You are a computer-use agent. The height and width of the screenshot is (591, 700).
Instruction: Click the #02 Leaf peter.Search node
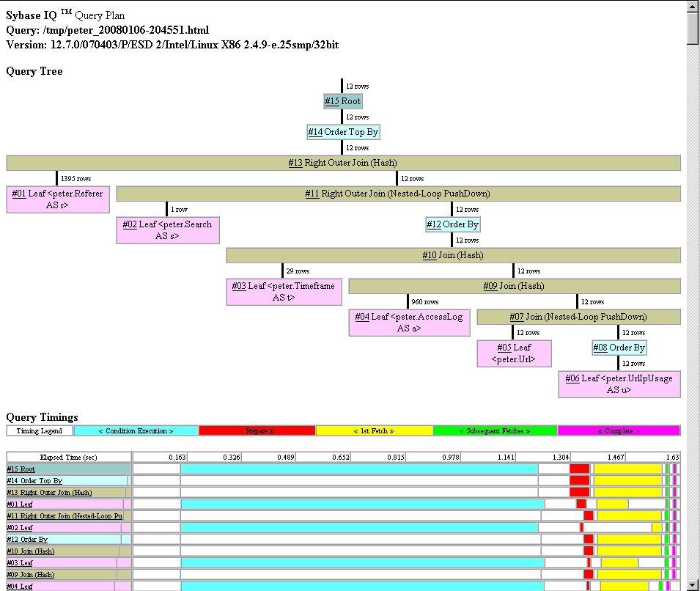(x=128, y=224)
